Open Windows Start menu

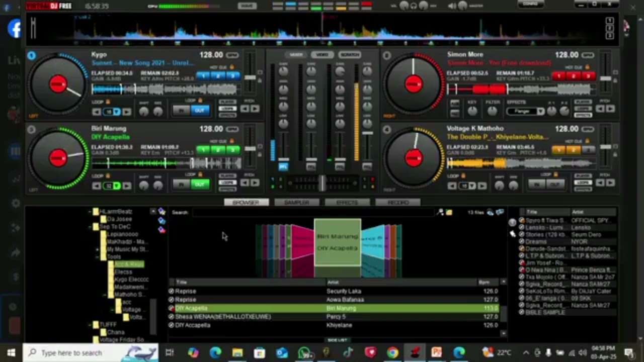(11, 352)
